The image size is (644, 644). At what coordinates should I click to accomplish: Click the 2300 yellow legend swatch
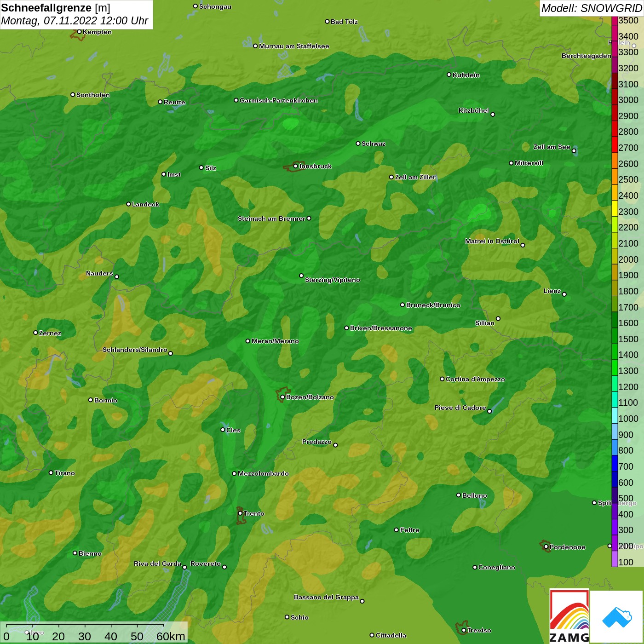coord(615,208)
